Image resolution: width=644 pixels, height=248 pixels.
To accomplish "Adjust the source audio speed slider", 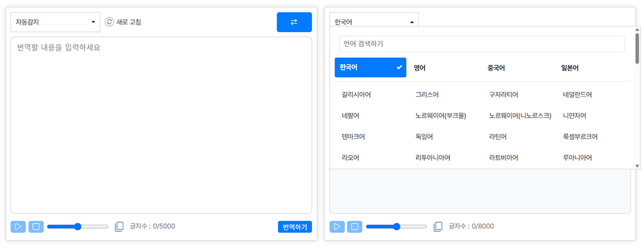I will tap(78, 226).
